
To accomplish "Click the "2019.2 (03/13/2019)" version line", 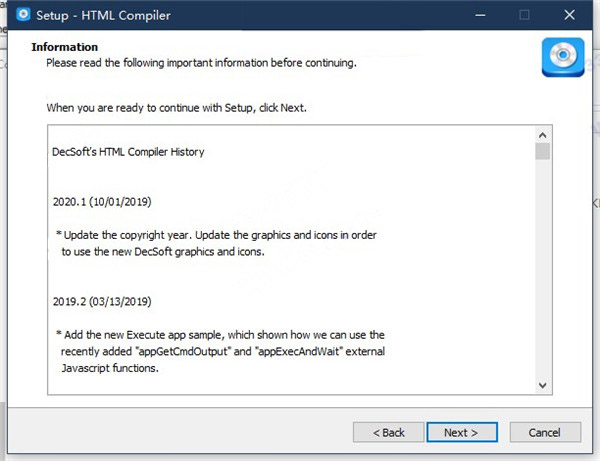I will click(102, 301).
